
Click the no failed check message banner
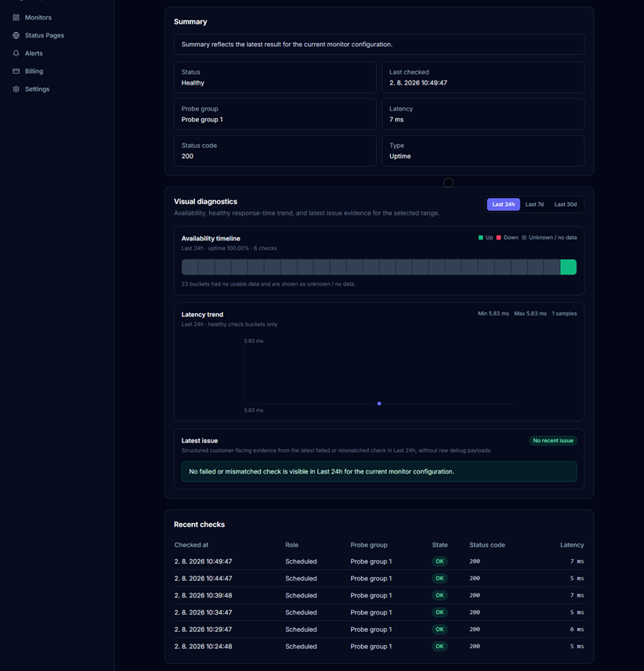coord(379,471)
